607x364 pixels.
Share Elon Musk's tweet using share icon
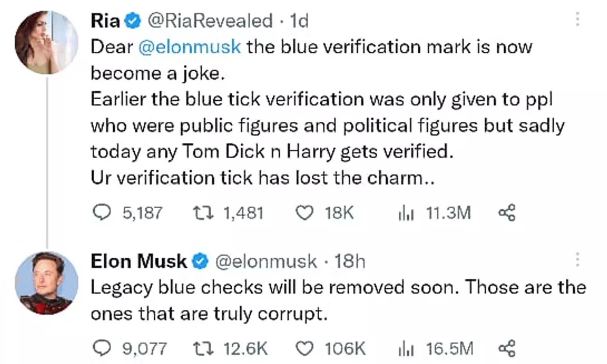click(507, 348)
